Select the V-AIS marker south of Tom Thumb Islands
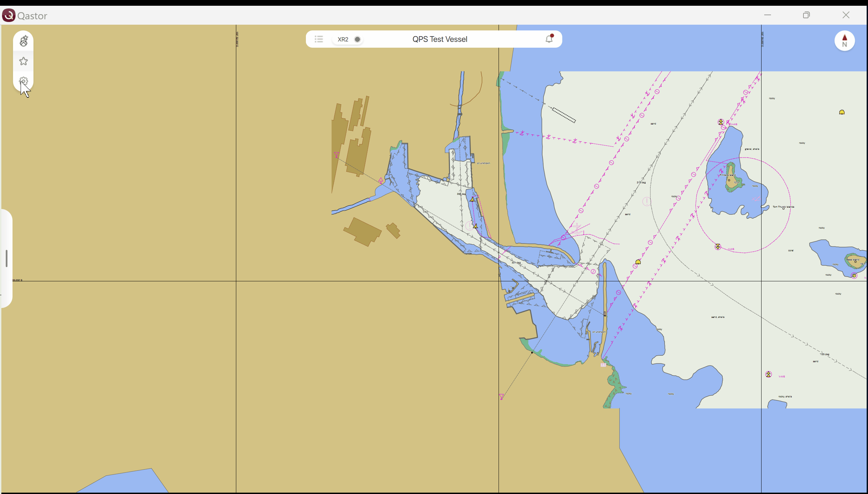This screenshot has width=868, height=494. click(x=718, y=246)
